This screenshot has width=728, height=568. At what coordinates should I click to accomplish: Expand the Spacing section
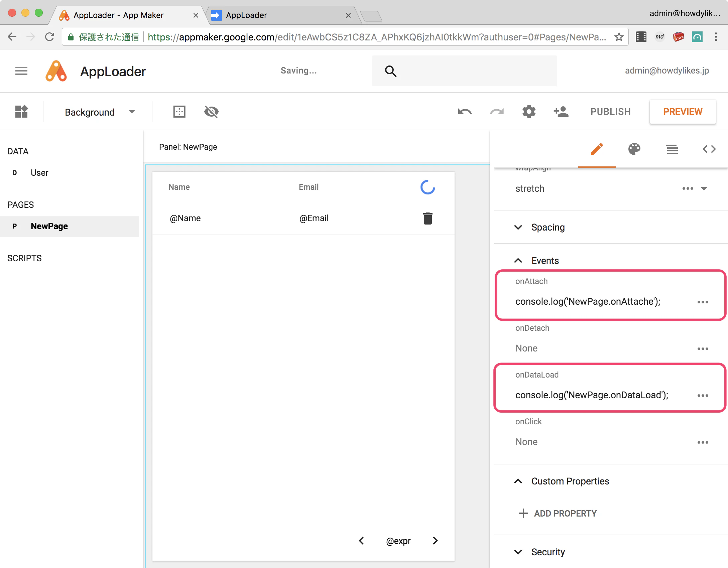[539, 227]
